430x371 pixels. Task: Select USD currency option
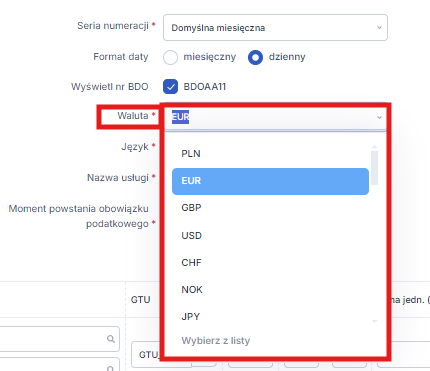click(270, 236)
